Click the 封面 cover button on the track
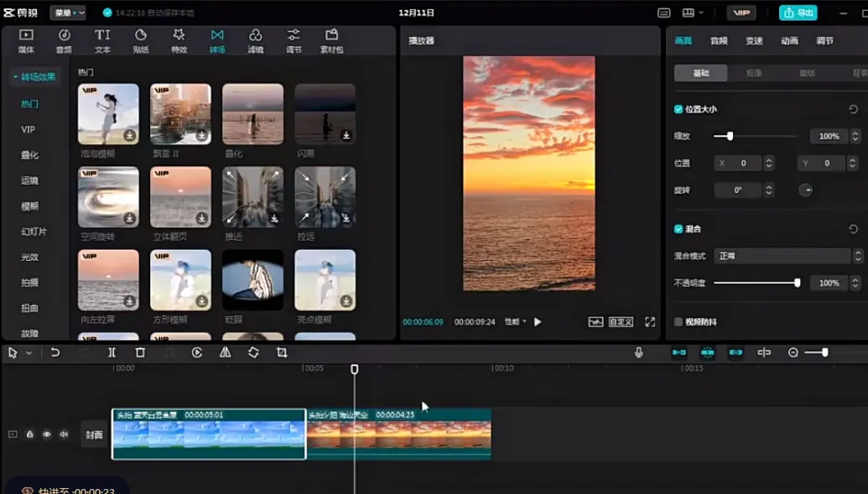 pos(94,434)
